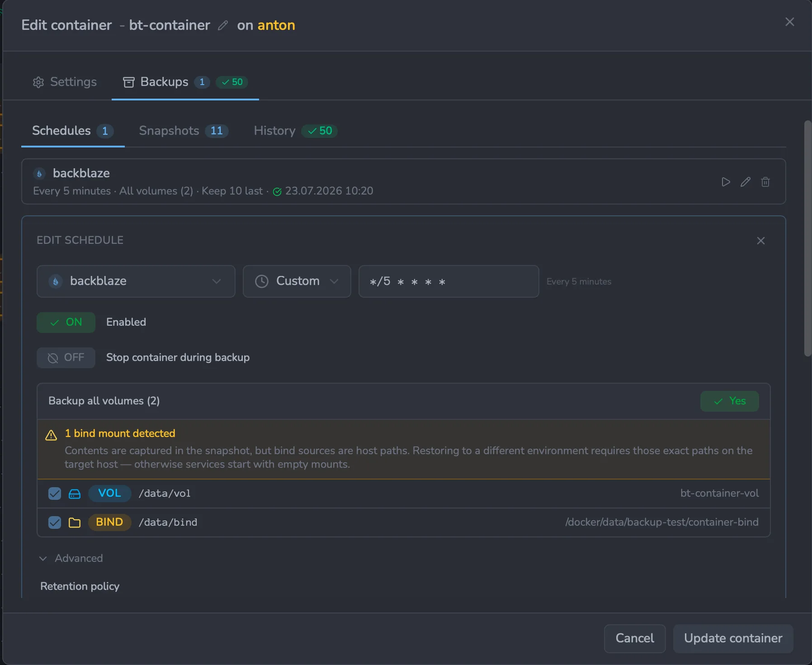Toggle the Enabled ON switch
The height and width of the screenshot is (665, 812).
coord(66,323)
